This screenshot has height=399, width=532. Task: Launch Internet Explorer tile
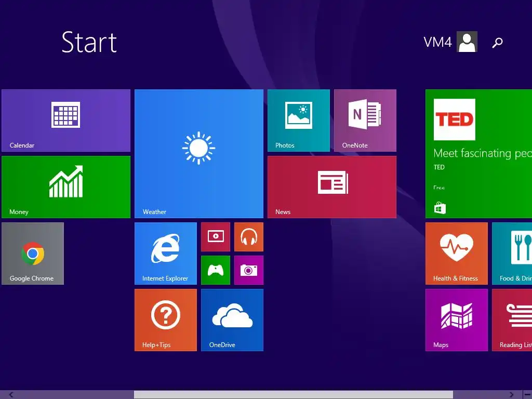click(166, 254)
